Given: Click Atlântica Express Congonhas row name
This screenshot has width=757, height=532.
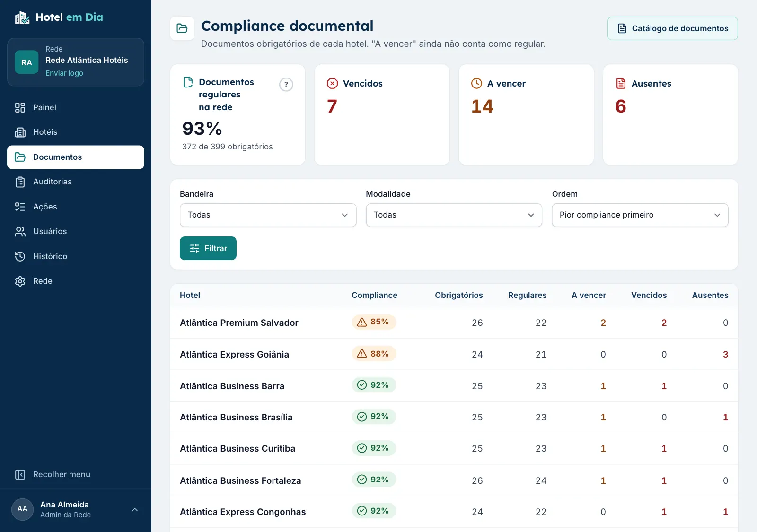Looking at the screenshot, I should point(243,512).
